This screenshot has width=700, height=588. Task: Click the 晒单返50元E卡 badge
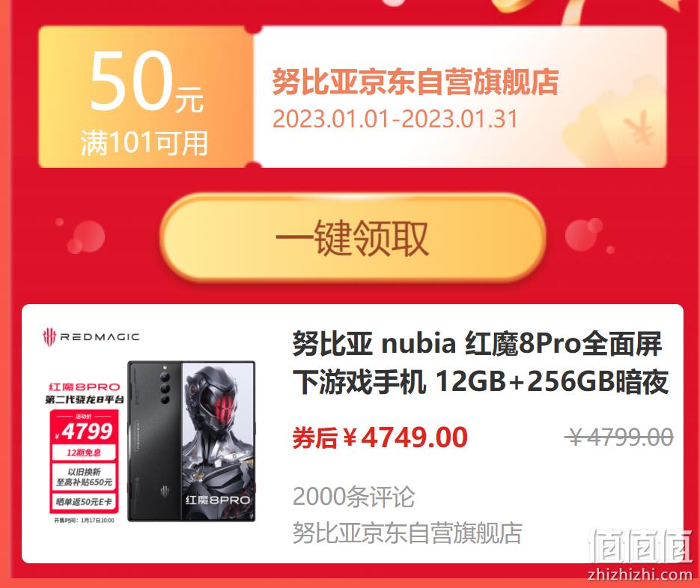(84, 502)
